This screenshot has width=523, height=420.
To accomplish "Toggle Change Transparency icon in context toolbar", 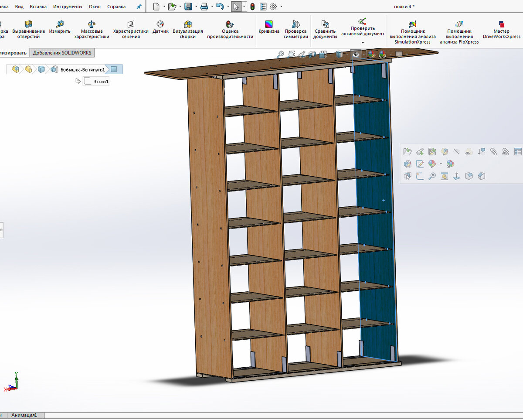I will click(x=469, y=152).
